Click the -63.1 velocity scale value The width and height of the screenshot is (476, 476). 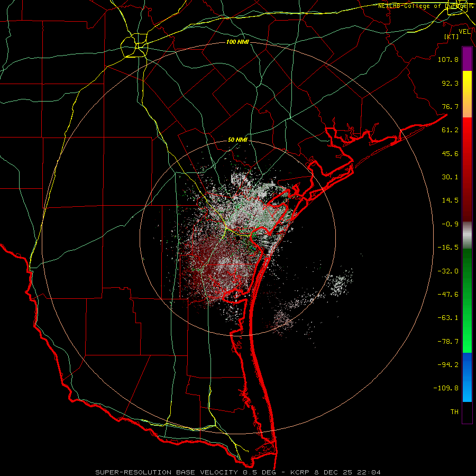pos(448,318)
